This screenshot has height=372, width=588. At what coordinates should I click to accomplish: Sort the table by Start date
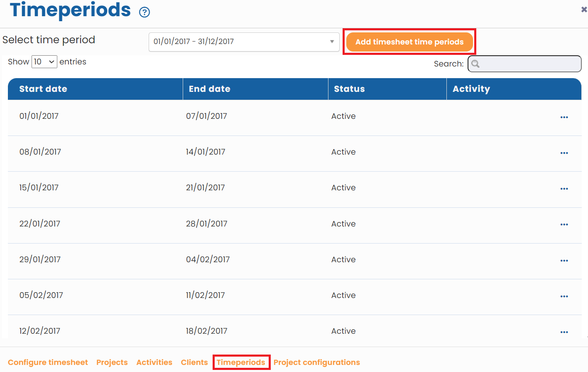43,89
